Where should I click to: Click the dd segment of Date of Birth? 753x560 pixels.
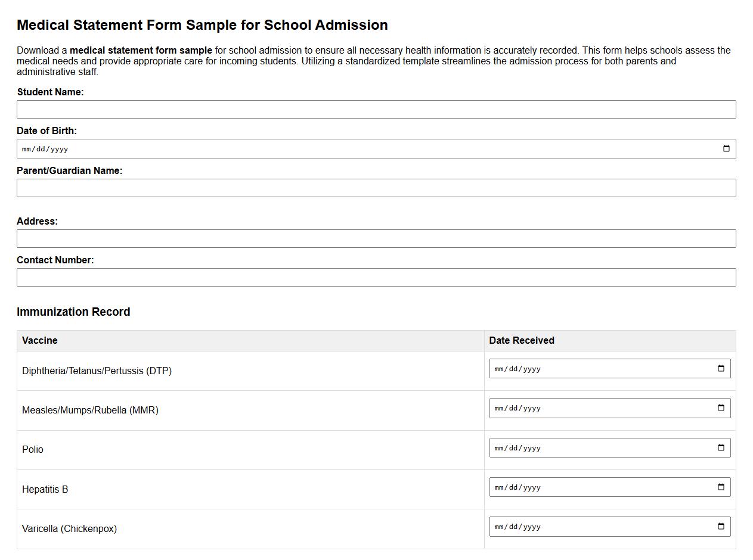pos(39,148)
